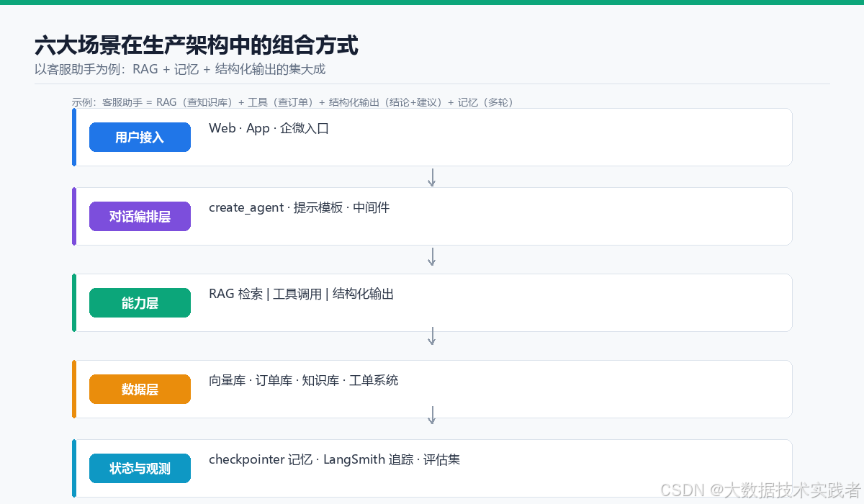864x504 pixels.
Task: Select text create_agent · 提示模板 · 中间件
Action: point(299,208)
